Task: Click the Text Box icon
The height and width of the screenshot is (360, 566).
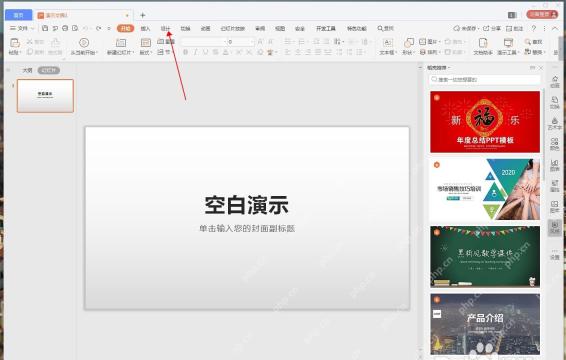Action: coord(387,43)
